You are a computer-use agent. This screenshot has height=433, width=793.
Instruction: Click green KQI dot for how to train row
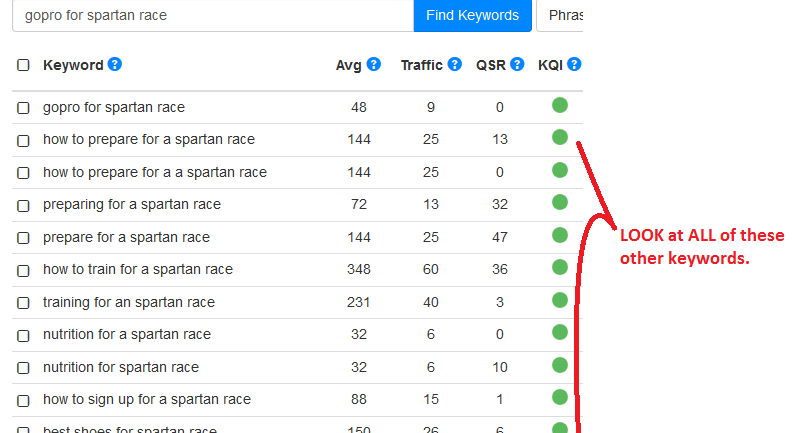click(560, 267)
